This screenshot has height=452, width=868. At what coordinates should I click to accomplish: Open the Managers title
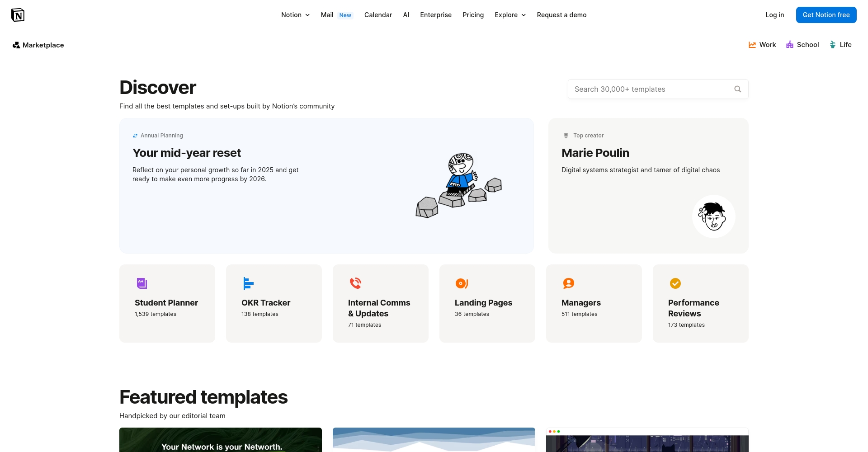[581, 303]
